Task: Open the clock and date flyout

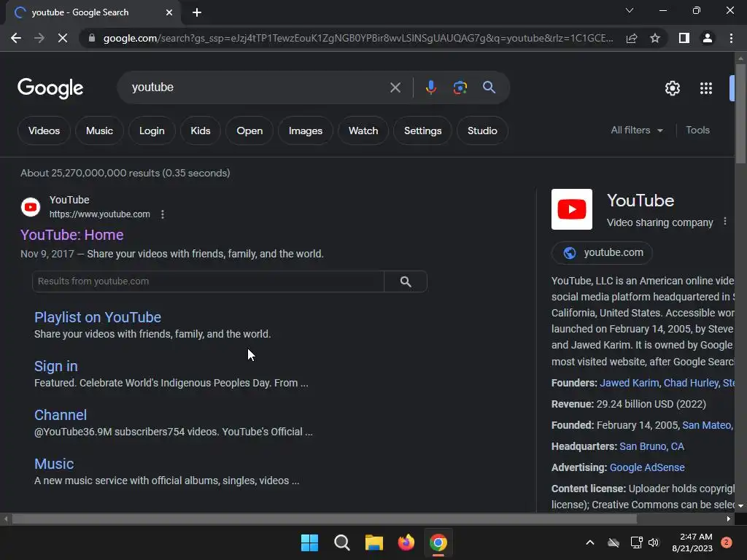Action: tap(692, 542)
